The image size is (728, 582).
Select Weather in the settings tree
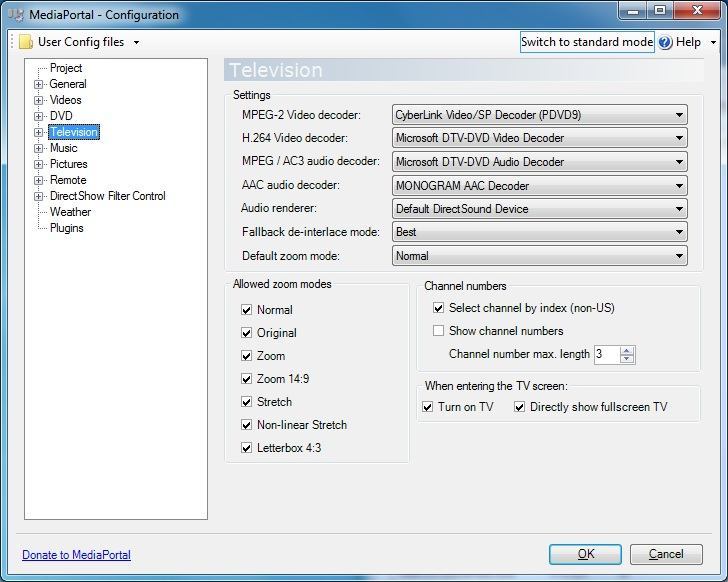click(71, 212)
